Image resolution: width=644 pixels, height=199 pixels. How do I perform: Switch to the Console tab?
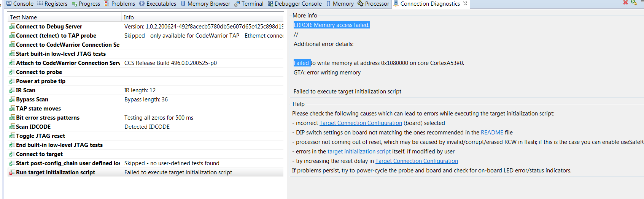coord(20,4)
